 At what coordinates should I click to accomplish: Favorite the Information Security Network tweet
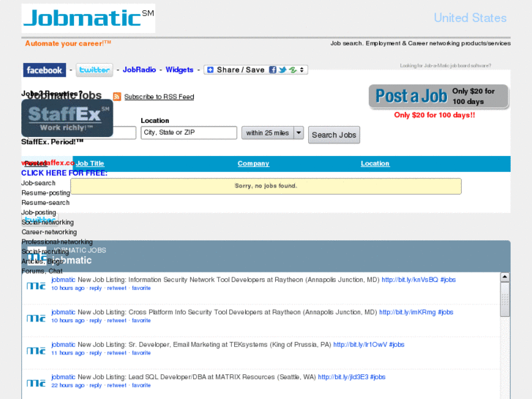[x=141, y=288]
